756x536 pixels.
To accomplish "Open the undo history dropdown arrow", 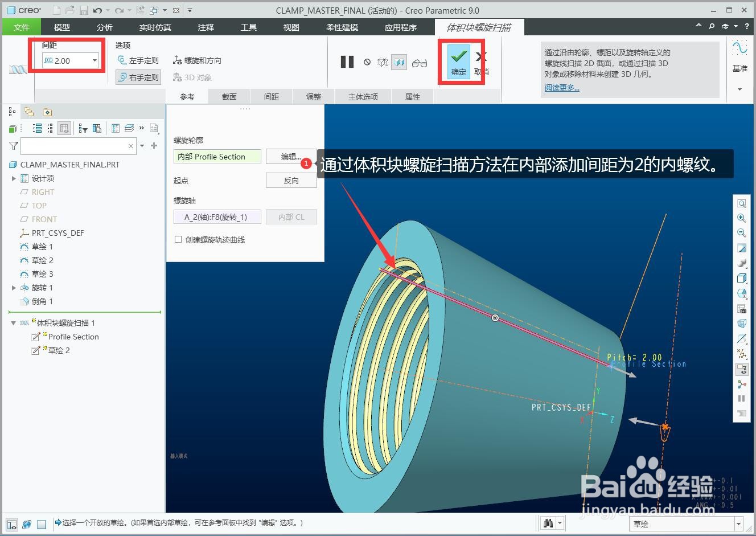I will tap(108, 10).
